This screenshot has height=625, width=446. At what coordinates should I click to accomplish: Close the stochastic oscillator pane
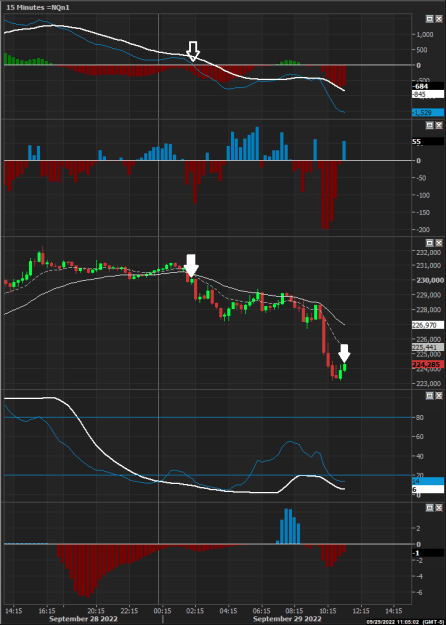point(438,395)
